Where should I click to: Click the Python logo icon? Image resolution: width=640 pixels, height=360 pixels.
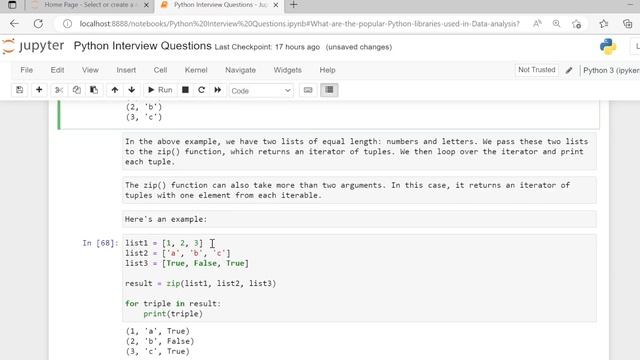tap(608, 47)
